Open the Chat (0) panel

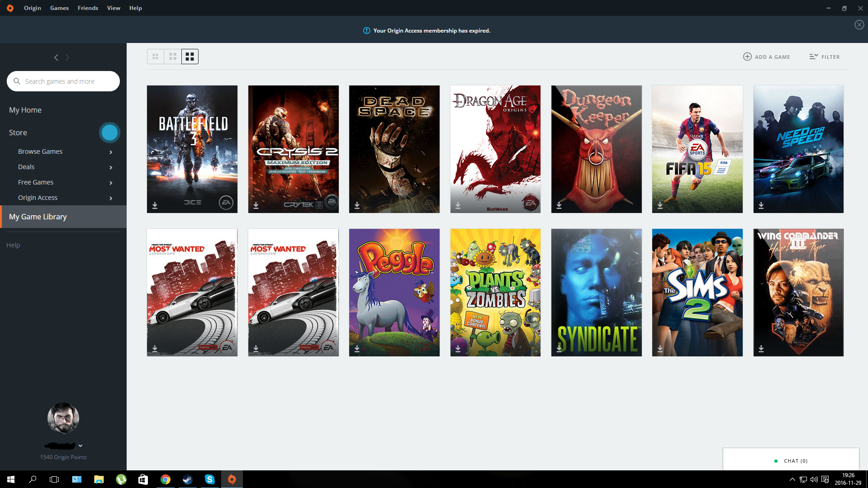click(791, 461)
